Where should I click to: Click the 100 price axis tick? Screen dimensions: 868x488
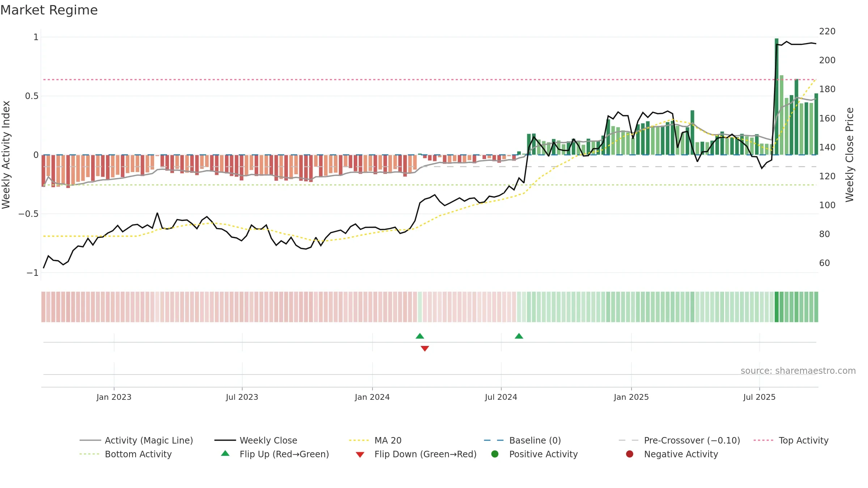pos(827,205)
